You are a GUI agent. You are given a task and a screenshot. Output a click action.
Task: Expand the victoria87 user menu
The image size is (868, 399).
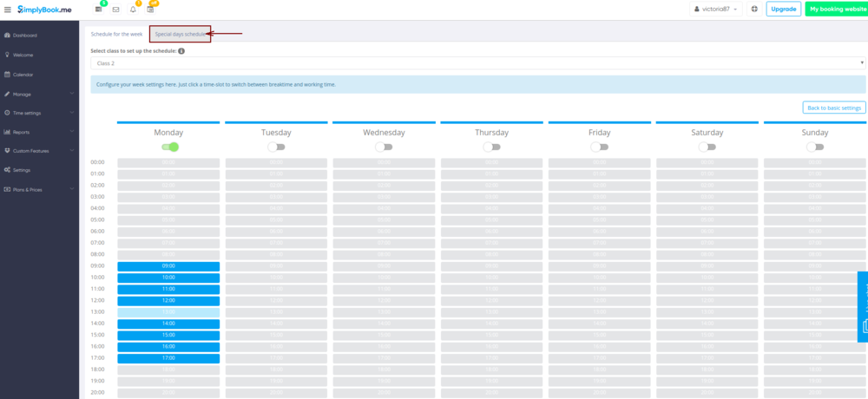coord(716,9)
